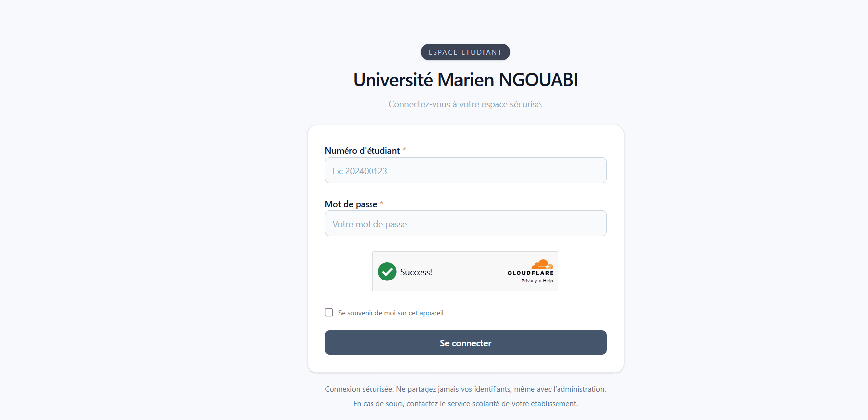Click the 'Université Marien NGOUABI' heading

(x=465, y=80)
